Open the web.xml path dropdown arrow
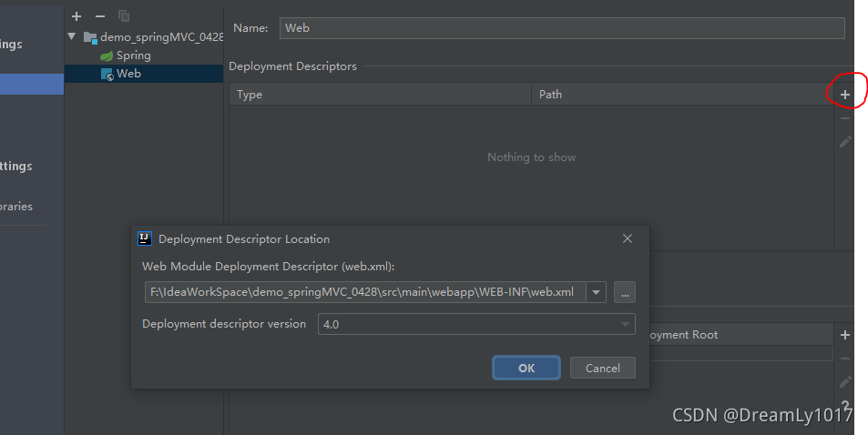Screen dimensions: 868x435 coord(597,292)
